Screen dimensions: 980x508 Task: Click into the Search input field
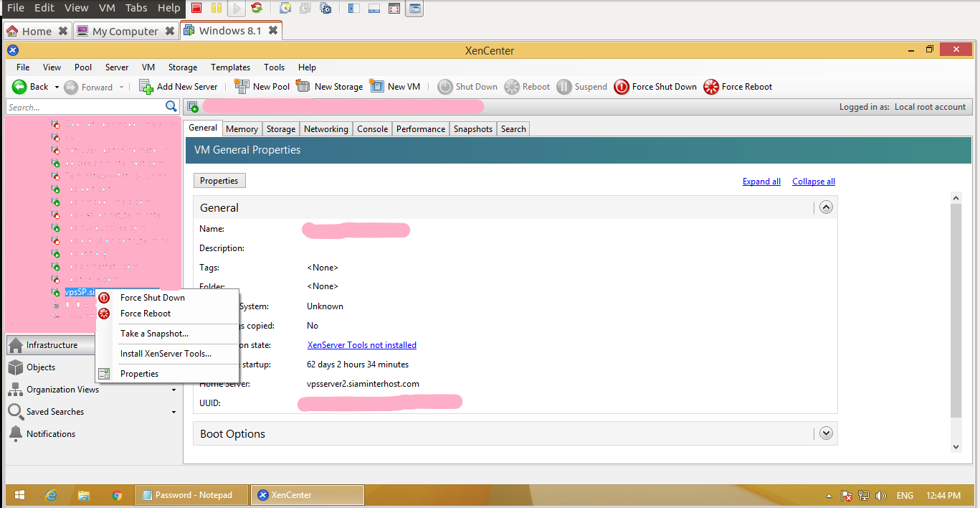85,108
